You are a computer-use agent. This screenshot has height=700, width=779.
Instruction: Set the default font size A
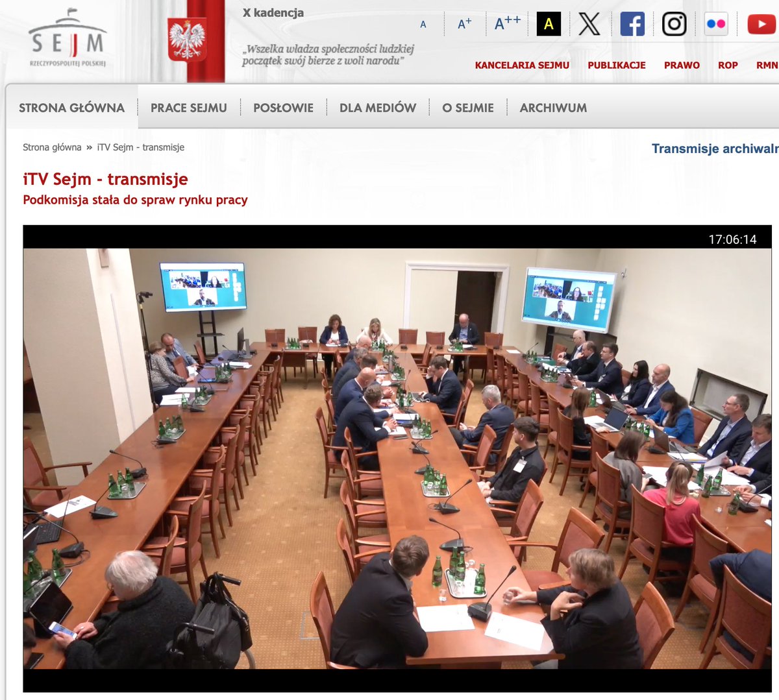423,25
